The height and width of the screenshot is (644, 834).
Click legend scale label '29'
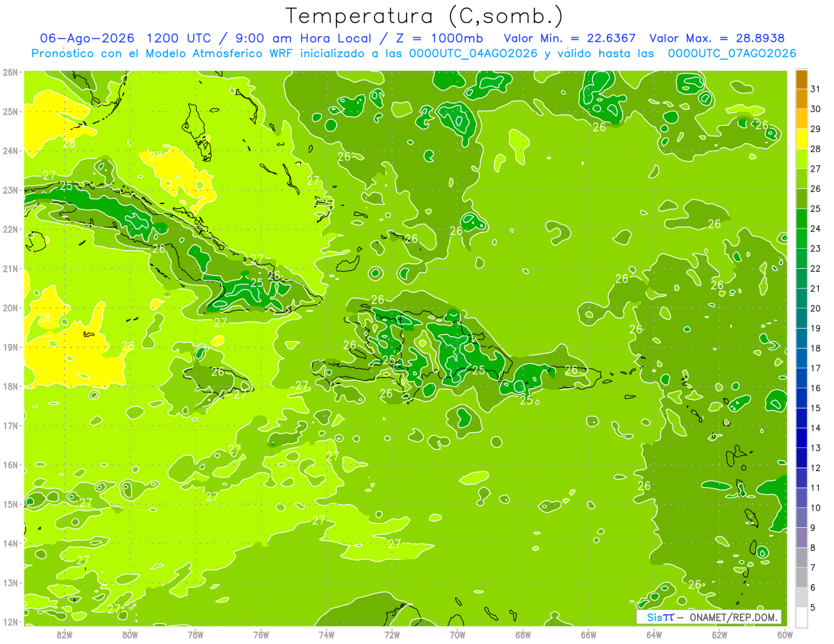click(x=815, y=129)
